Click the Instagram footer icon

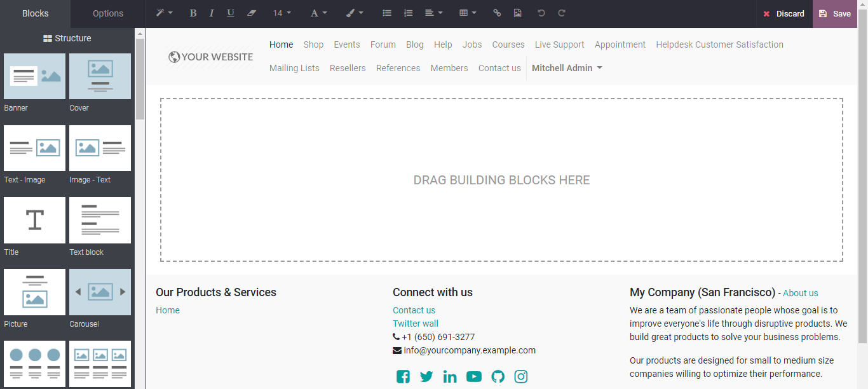521,376
